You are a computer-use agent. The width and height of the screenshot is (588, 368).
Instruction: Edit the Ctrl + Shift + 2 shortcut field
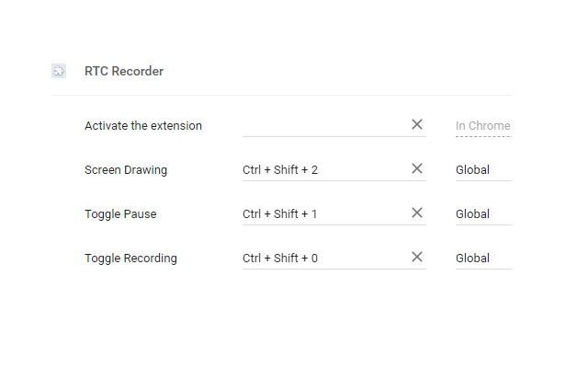(x=325, y=170)
